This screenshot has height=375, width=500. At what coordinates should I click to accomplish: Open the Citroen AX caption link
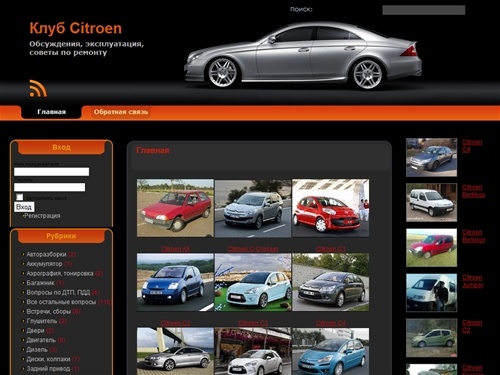175,249
